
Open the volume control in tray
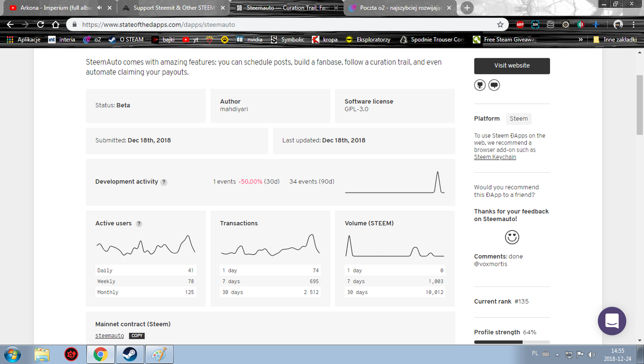(591, 354)
